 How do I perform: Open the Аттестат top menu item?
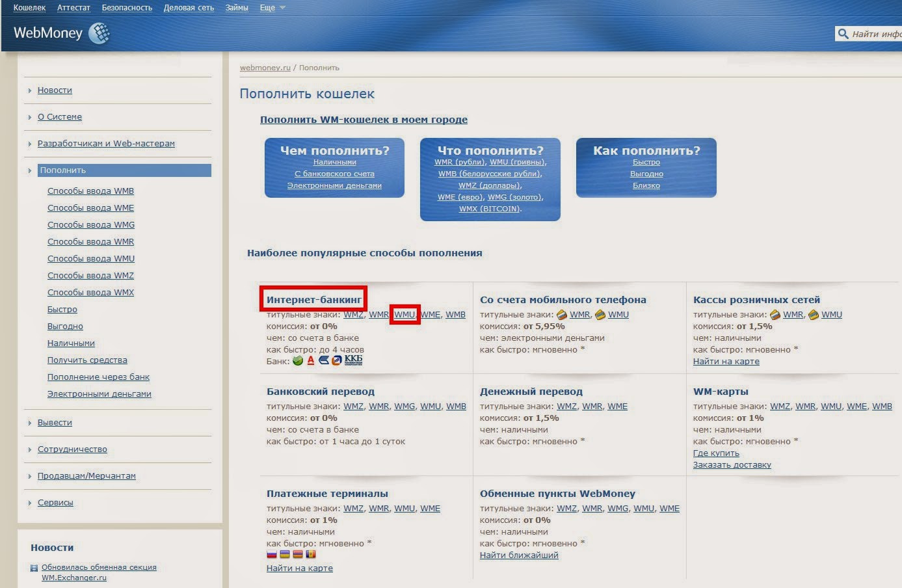pos(73,8)
